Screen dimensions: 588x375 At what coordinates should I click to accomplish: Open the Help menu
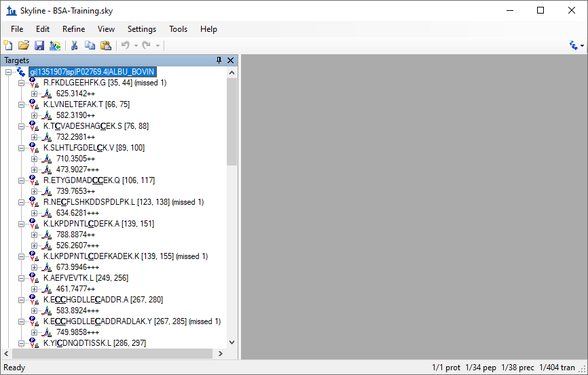(x=208, y=29)
